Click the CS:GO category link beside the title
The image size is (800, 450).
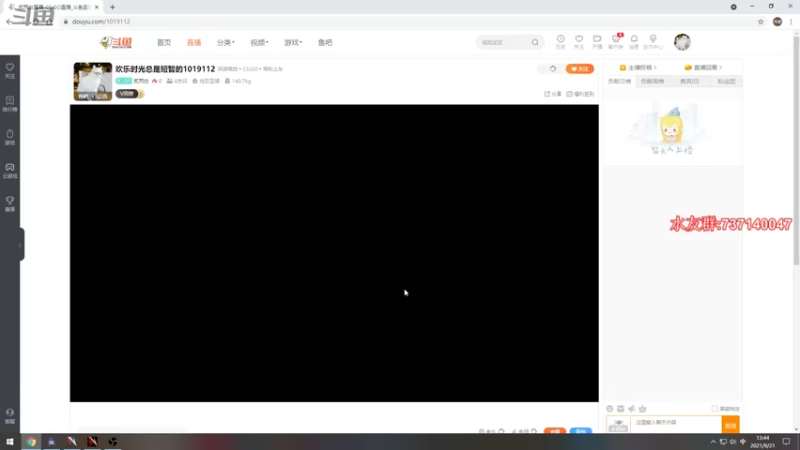(250, 69)
